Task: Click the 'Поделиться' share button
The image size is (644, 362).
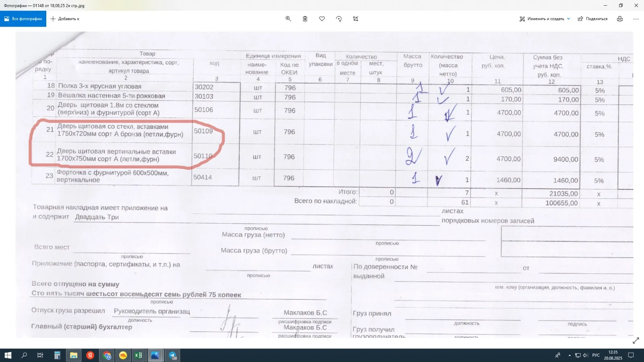Action: click(592, 19)
